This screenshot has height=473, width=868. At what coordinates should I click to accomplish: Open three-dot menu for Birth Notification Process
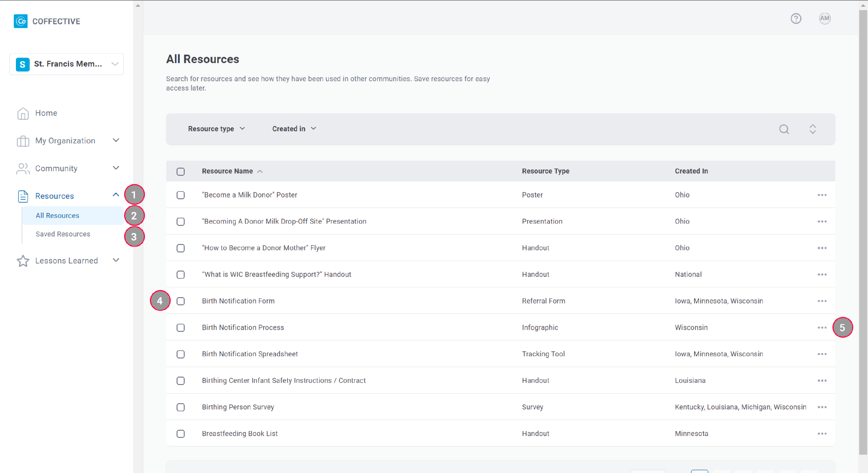point(822,328)
